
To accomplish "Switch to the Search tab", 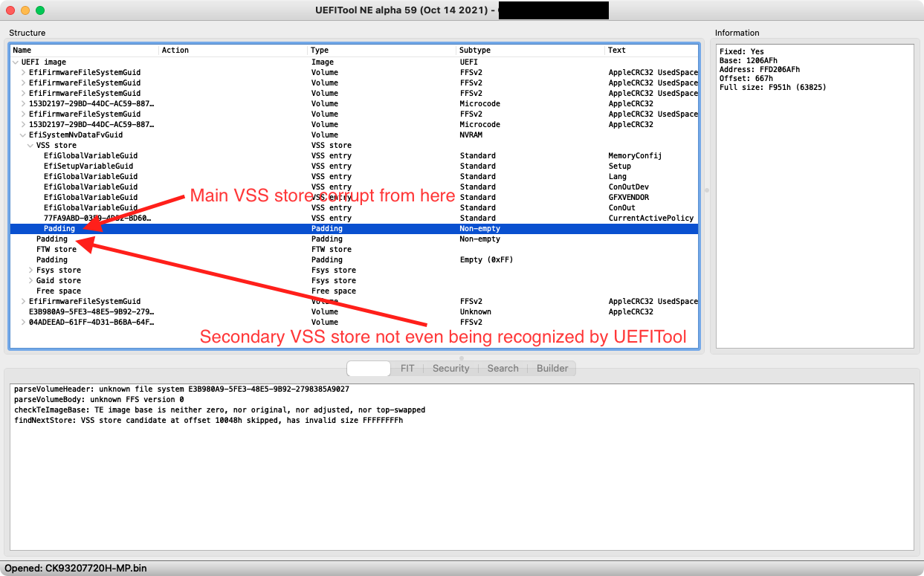I will [x=503, y=368].
